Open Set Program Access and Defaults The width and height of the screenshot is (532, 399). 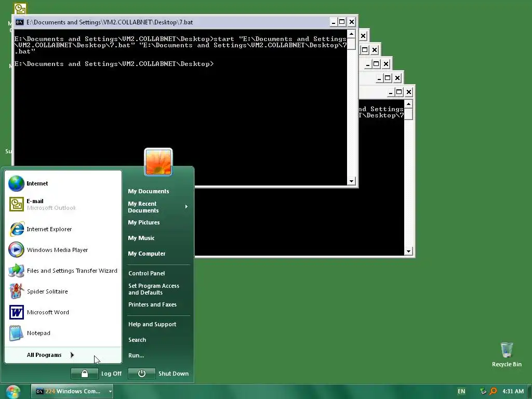tap(154, 289)
